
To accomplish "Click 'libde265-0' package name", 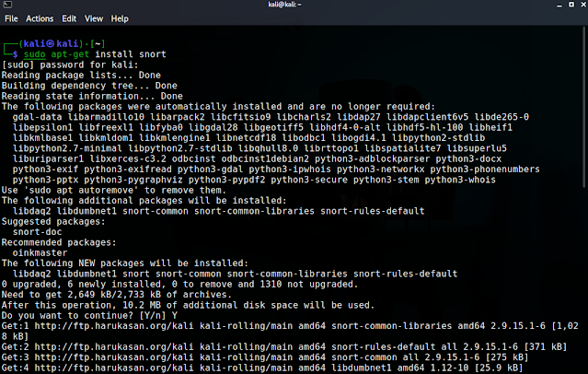I will click(x=502, y=117).
